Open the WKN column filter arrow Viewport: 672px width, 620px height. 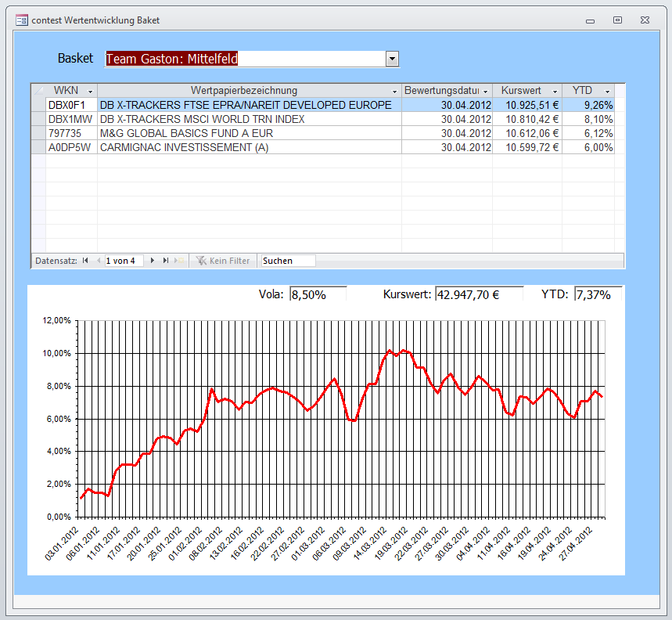[90, 92]
